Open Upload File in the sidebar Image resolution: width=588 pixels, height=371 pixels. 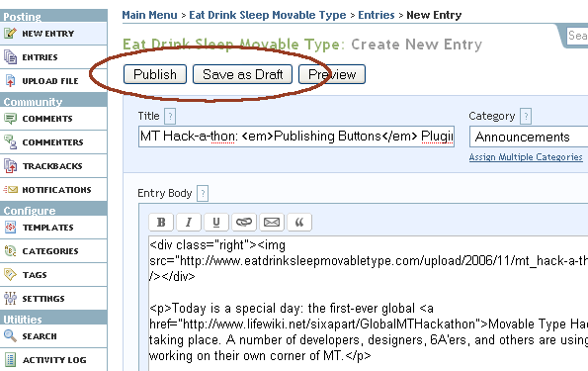pyautogui.click(x=53, y=81)
